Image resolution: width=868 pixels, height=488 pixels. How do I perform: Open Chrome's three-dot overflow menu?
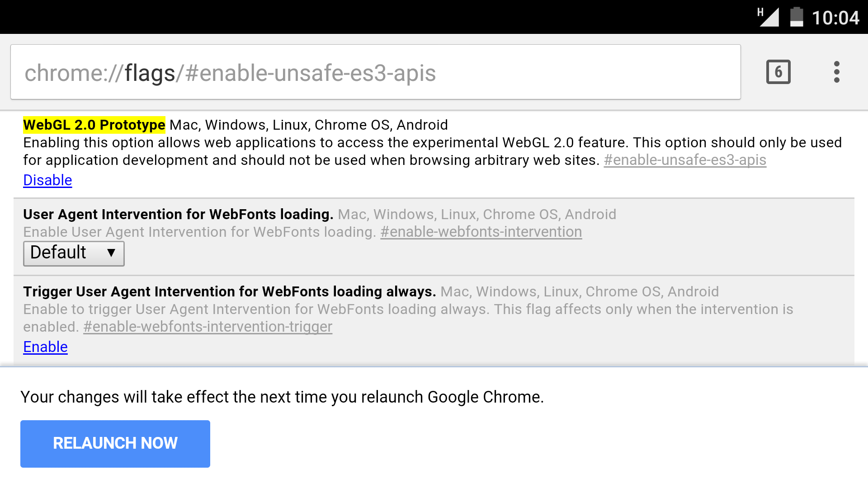[x=836, y=72]
